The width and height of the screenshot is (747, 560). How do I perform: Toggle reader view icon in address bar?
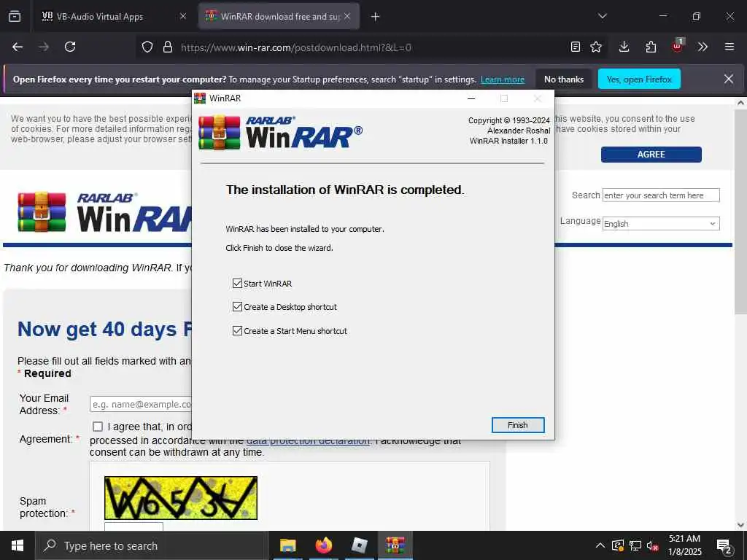click(576, 47)
